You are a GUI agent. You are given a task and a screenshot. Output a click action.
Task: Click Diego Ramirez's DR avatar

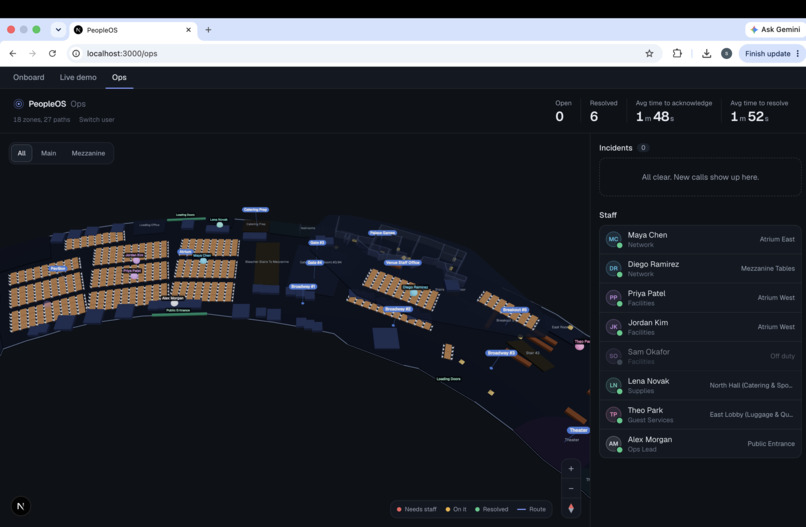[x=613, y=269]
